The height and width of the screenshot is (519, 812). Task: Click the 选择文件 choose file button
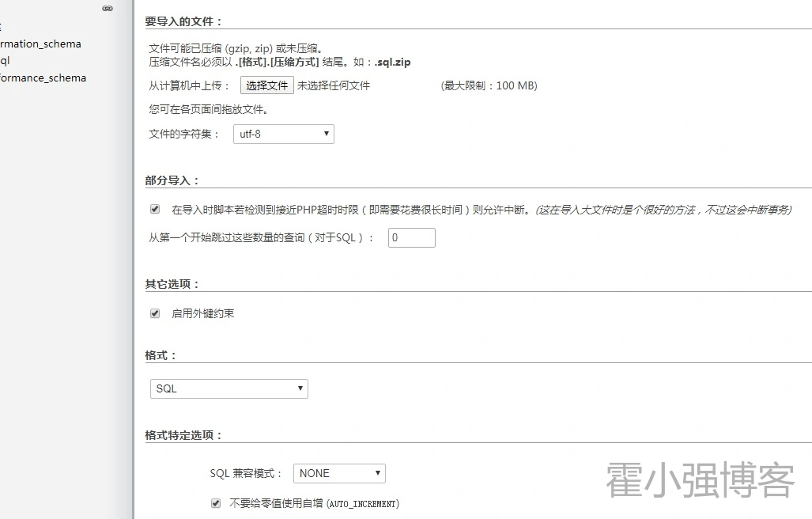(266, 85)
